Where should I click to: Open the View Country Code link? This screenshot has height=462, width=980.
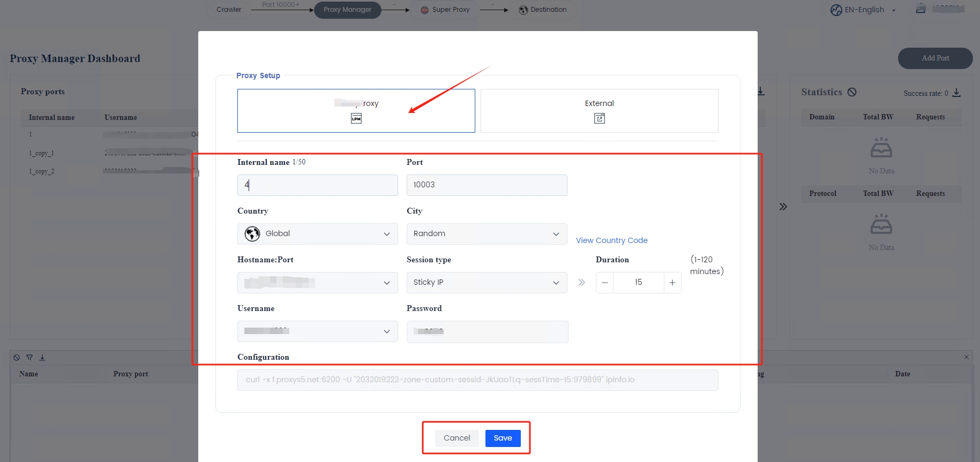click(x=611, y=240)
